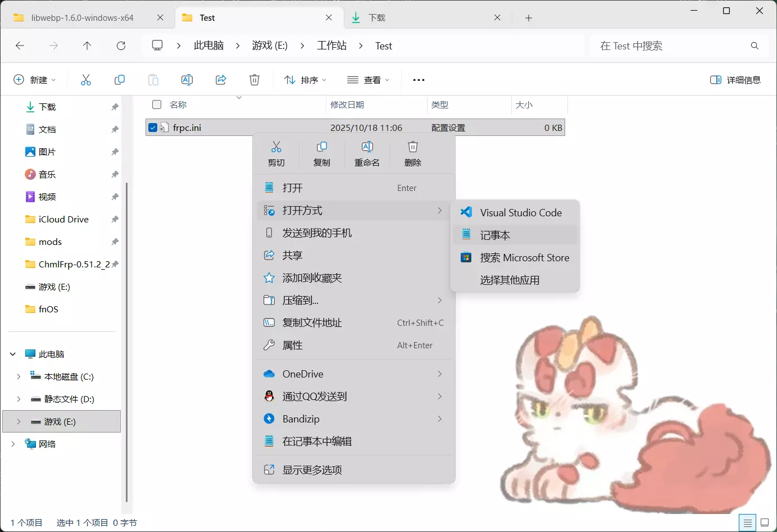777x532 pixels.
Task: Click 显示更多选项 menu entry
Action: tap(354, 470)
